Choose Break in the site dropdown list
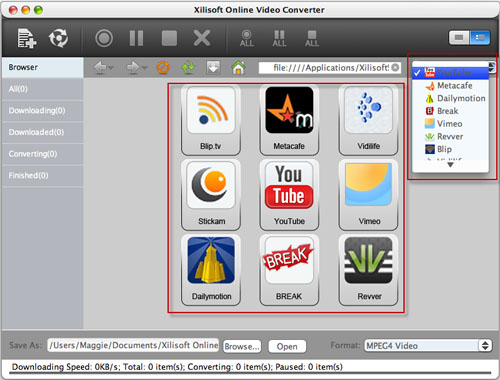 point(450,111)
